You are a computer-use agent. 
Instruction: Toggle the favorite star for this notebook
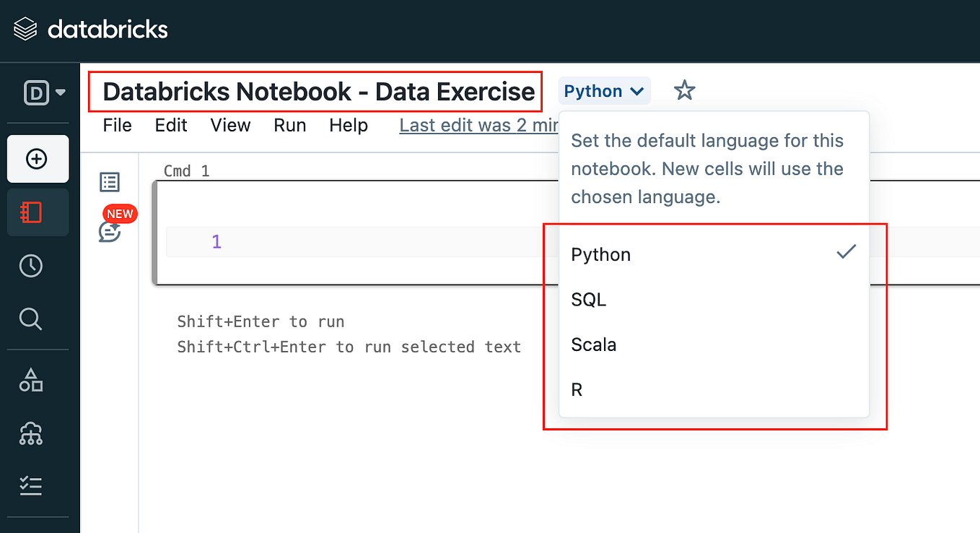[683, 90]
